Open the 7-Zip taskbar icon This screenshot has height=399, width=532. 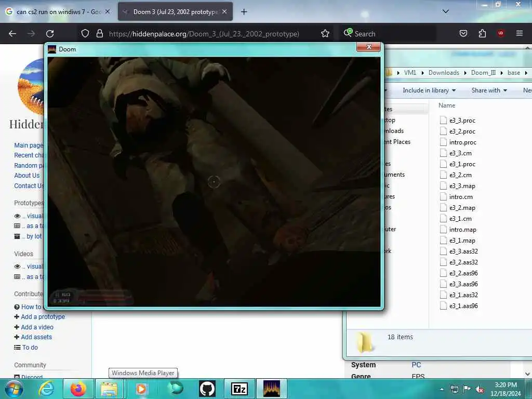239,389
